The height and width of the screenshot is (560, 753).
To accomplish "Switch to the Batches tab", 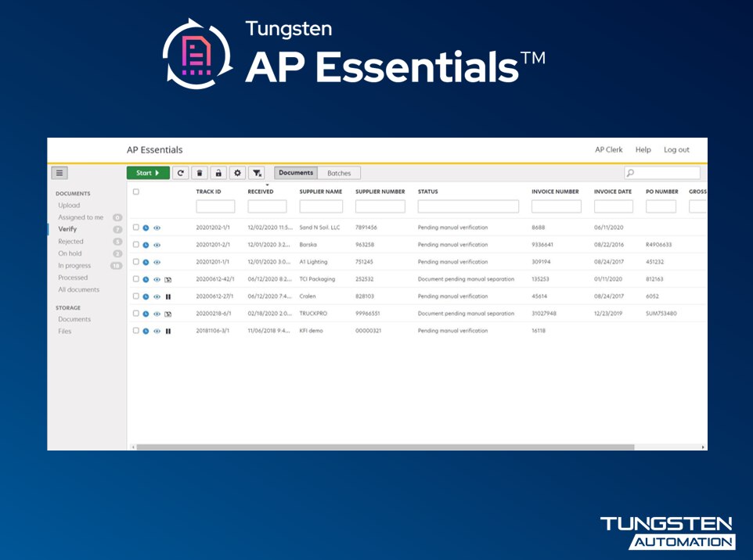I will pyautogui.click(x=339, y=173).
